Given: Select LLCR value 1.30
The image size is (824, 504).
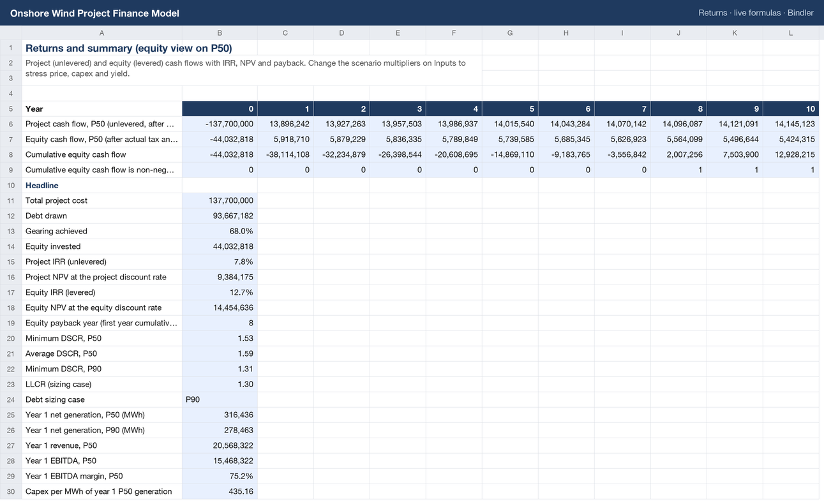Looking at the screenshot, I should [x=220, y=384].
